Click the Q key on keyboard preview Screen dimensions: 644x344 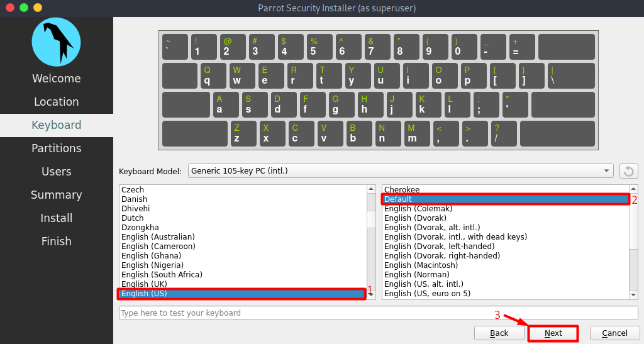213,75
